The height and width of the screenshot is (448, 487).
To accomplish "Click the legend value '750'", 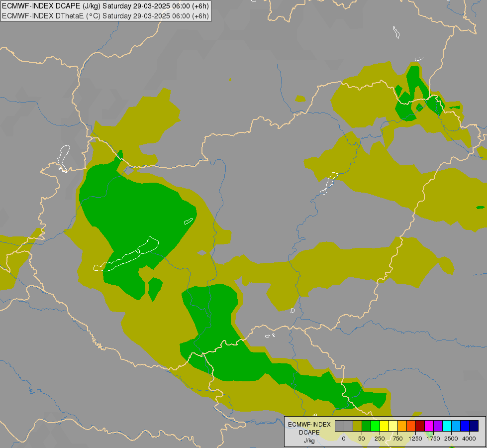I will (x=397, y=439).
